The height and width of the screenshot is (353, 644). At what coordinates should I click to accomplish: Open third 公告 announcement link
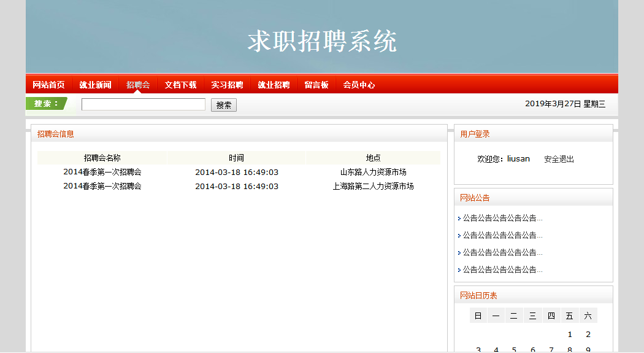(503, 253)
